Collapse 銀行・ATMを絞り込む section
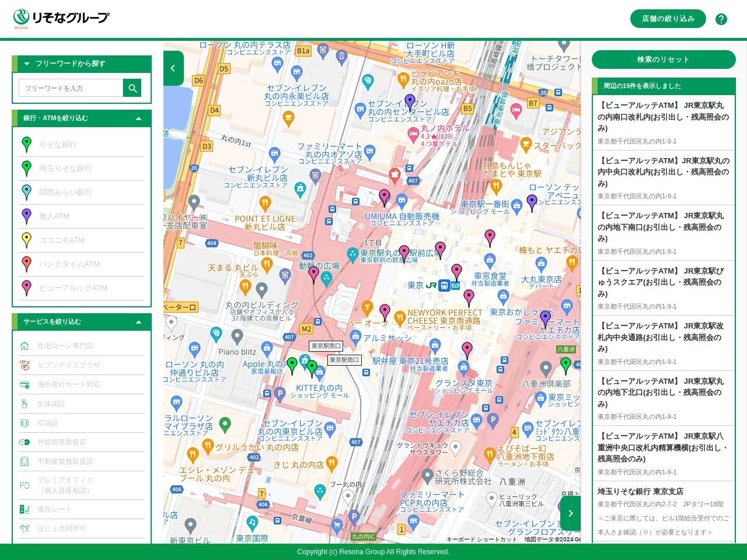This screenshot has height=560, width=747. (82, 118)
